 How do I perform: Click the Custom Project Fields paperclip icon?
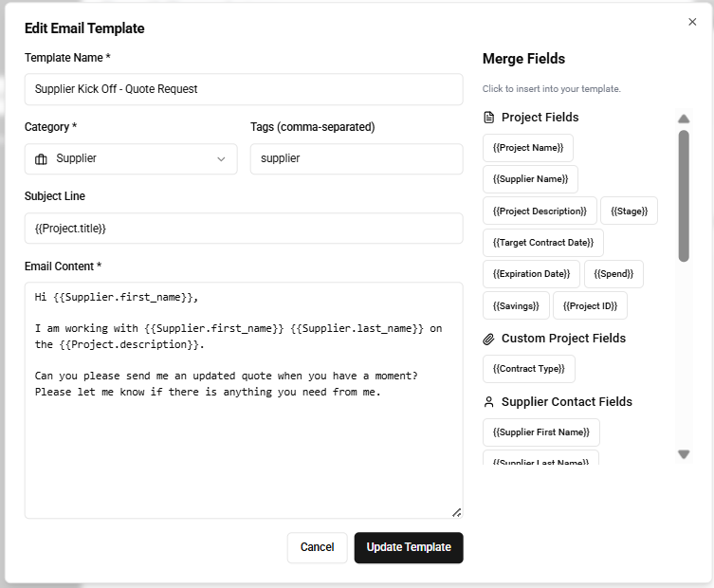click(x=489, y=339)
